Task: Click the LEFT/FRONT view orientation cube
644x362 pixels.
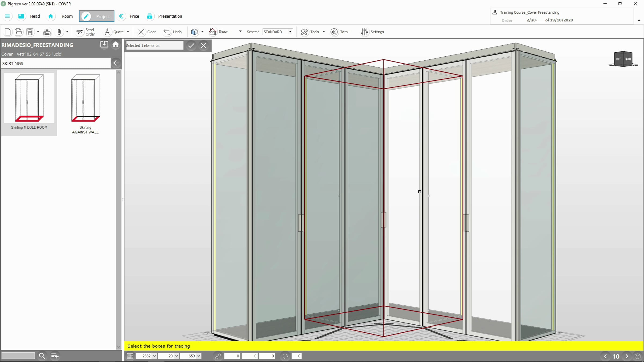Action: click(x=623, y=59)
